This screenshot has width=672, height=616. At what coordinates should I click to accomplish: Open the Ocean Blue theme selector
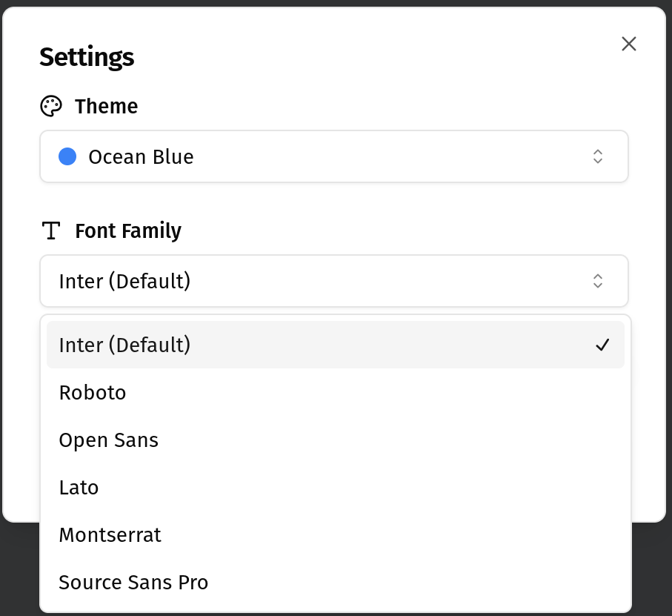pyautogui.click(x=333, y=156)
